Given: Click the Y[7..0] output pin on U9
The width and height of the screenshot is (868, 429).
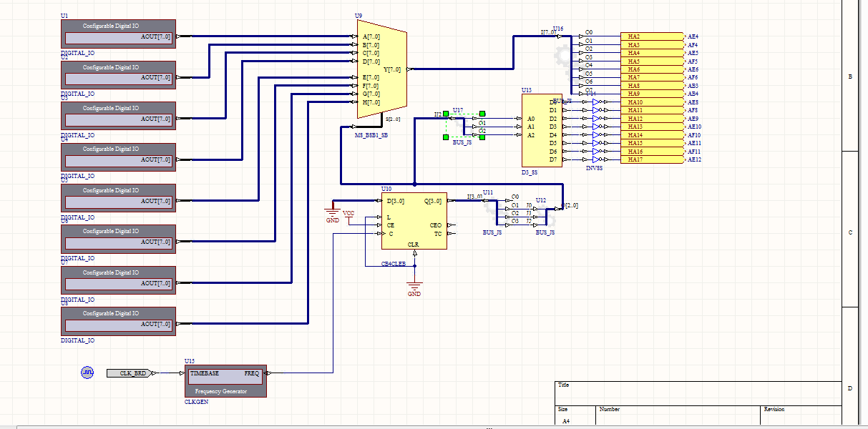Looking at the screenshot, I should click(392, 69).
